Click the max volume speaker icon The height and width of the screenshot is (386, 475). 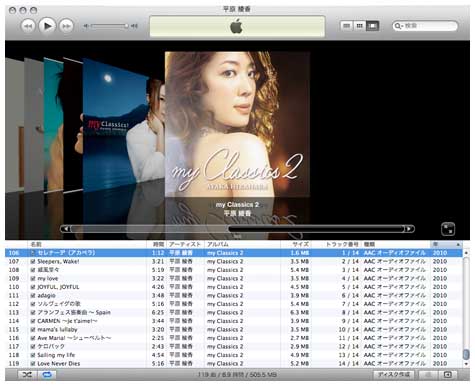click(x=134, y=26)
